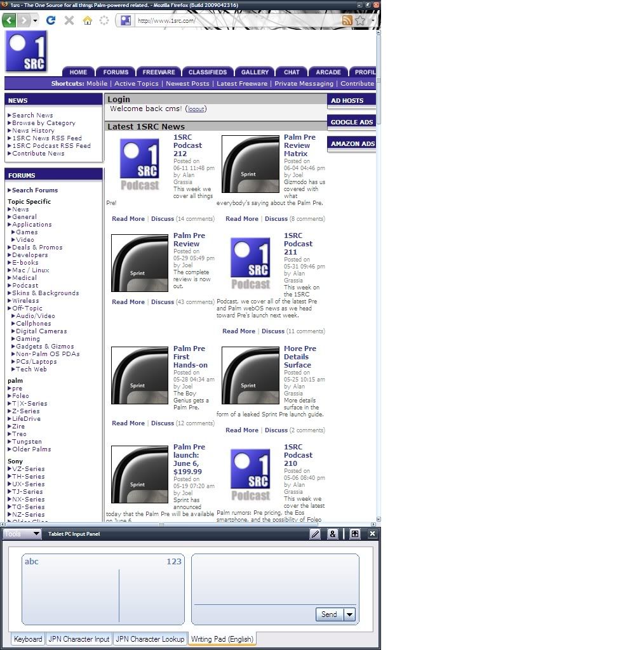
Task: Switch to JPN Character Input tab
Action: 79,639
